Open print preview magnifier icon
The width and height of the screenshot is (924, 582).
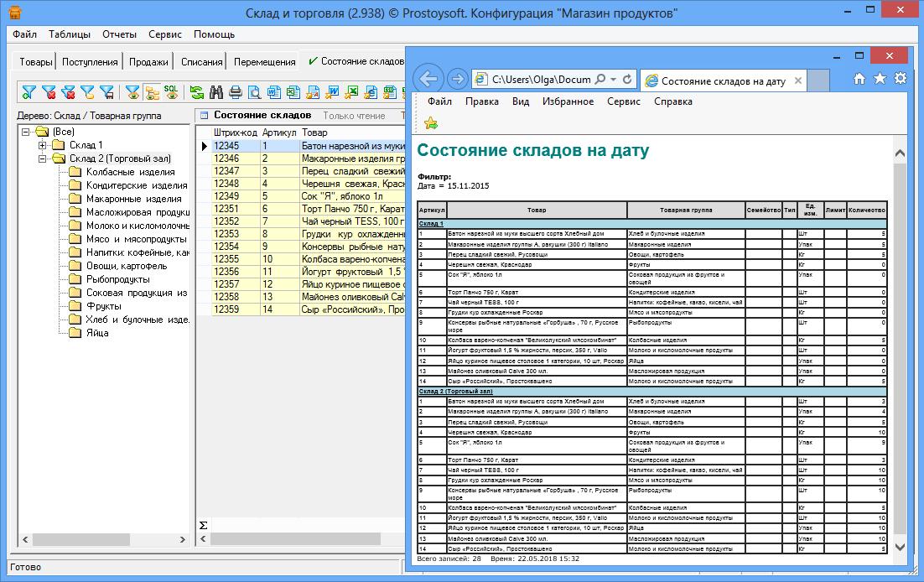[x=255, y=92]
